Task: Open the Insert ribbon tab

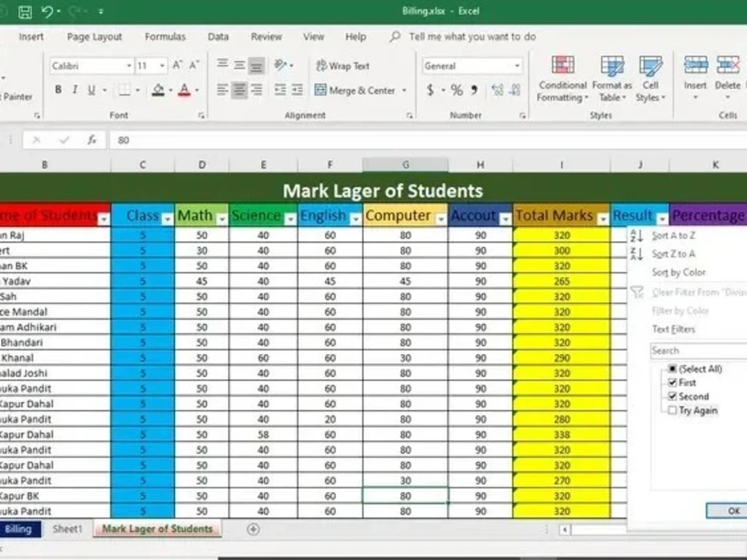Action: [x=31, y=37]
